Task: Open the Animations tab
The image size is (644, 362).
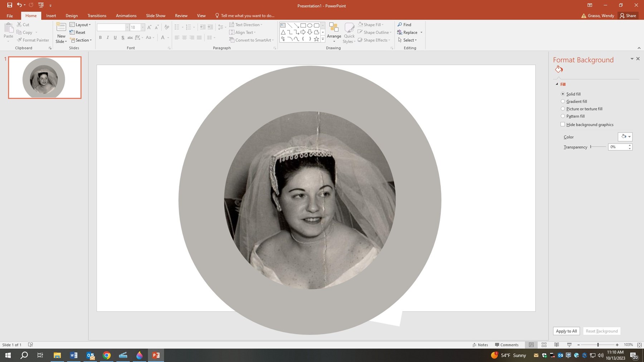Action: click(x=126, y=15)
